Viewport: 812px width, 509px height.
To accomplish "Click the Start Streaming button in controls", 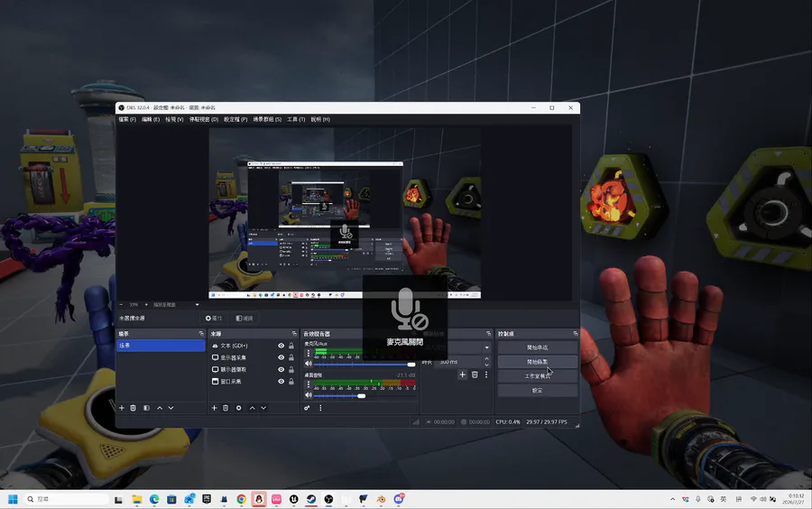I will [x=537, y=347].
